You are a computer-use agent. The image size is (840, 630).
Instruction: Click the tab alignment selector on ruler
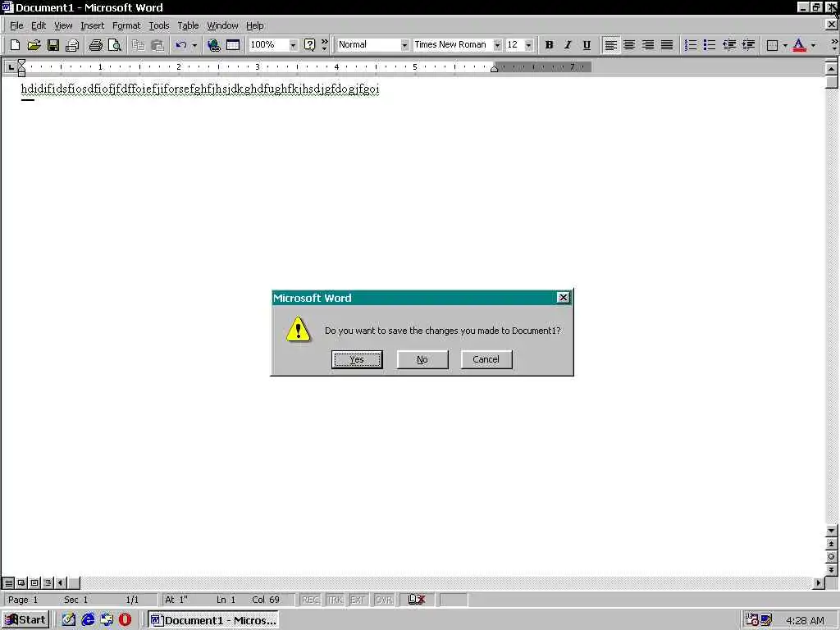coord(10,67)
